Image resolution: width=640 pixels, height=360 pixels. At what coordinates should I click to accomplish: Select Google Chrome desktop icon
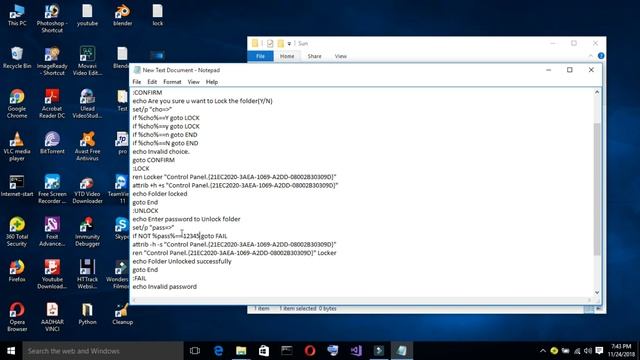[x=17, y=104]
